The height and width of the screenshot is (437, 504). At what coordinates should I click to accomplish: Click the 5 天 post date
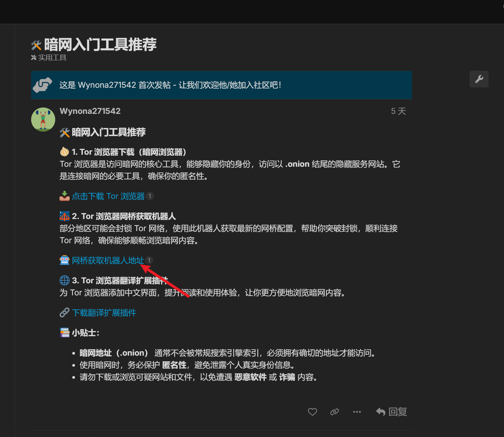[398, 111]
